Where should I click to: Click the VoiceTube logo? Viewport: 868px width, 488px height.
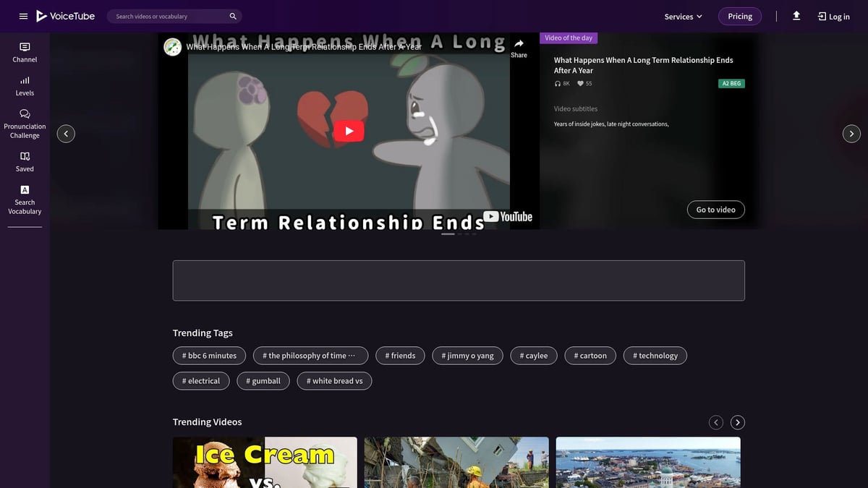66,16
